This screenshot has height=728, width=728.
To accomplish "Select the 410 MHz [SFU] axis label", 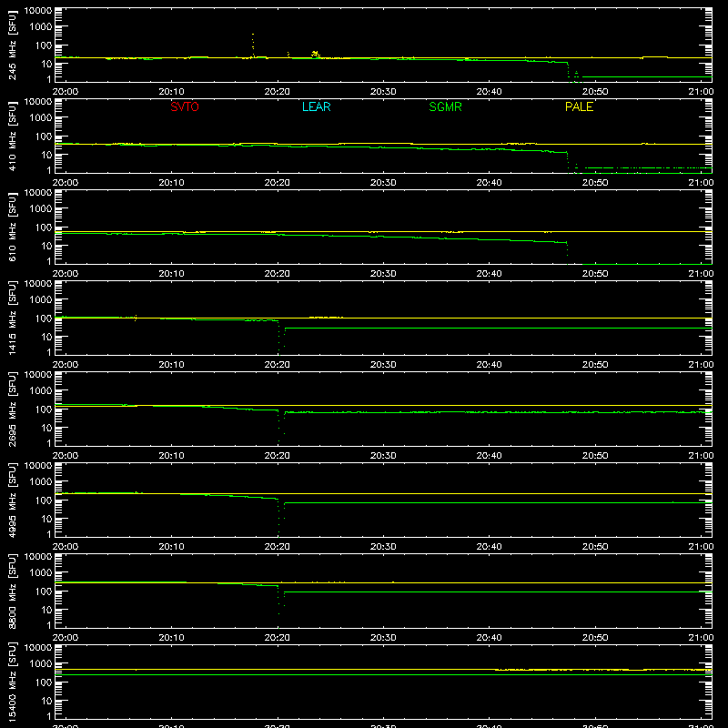I will pos(12,136).
